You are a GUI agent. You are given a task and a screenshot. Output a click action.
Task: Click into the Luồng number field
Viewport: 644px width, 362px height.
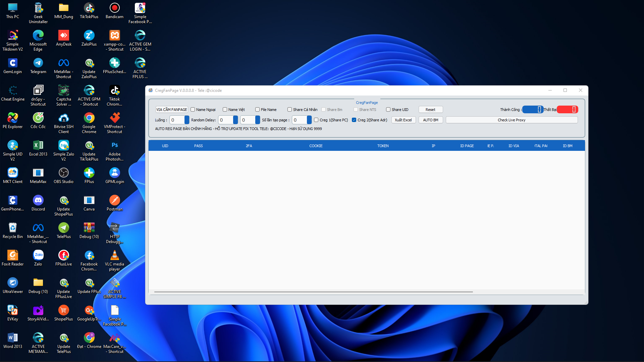[x=177, y=120]
